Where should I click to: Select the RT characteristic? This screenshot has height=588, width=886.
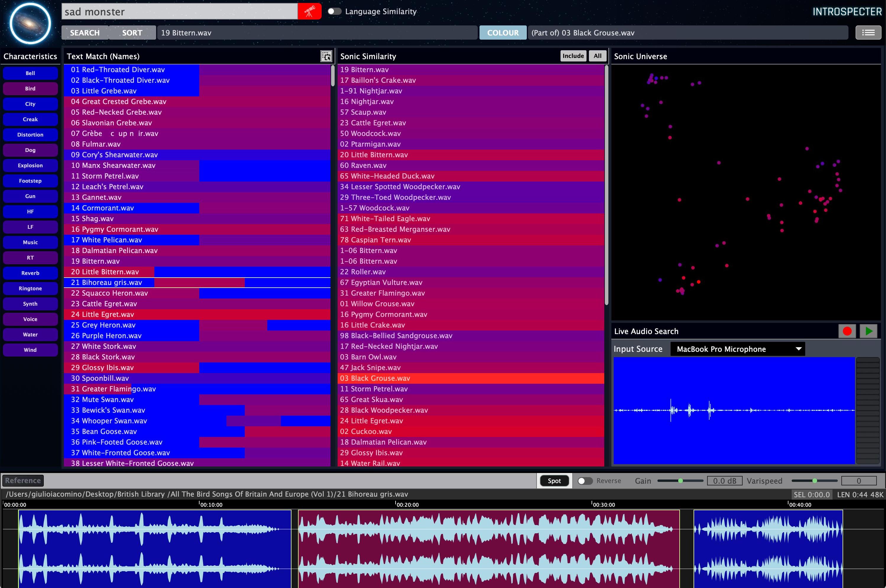30,257
